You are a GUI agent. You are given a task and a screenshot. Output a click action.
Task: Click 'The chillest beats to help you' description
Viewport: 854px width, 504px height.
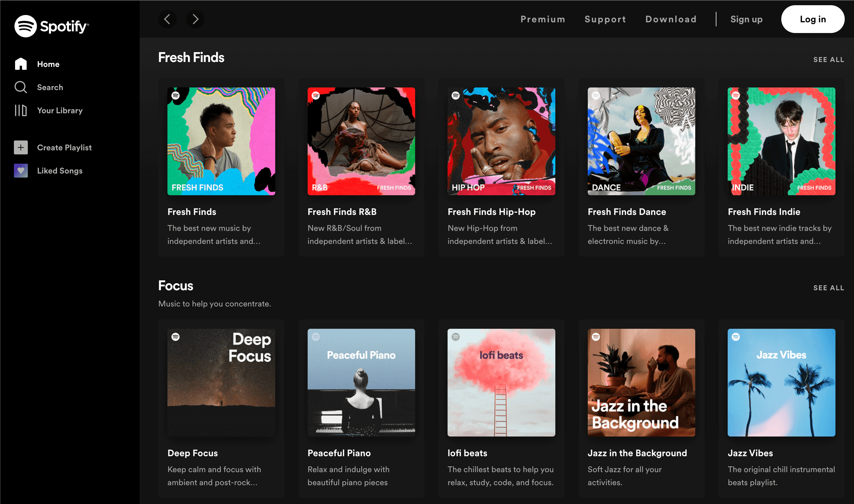click(501, 476)
